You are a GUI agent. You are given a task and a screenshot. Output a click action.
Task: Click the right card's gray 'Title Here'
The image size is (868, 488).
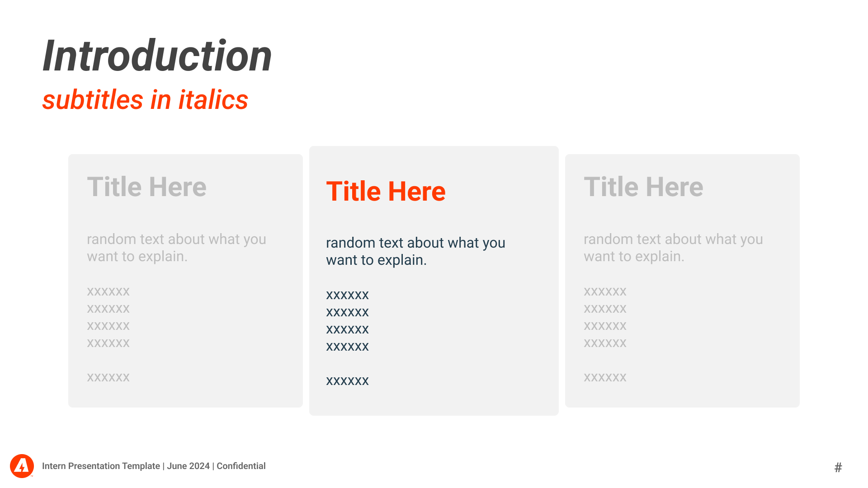[643, 187]
